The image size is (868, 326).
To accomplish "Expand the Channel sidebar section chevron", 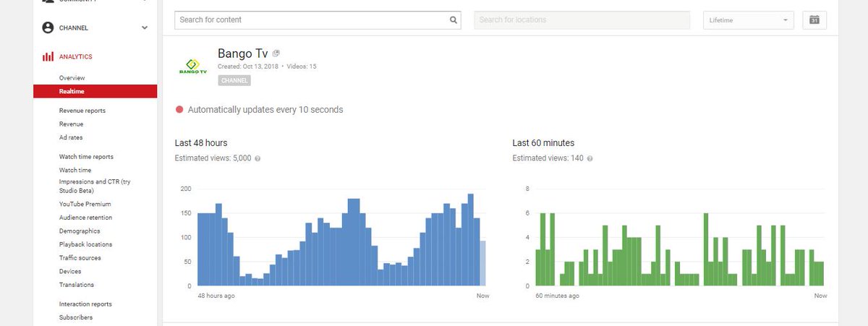I will [145, 27].
